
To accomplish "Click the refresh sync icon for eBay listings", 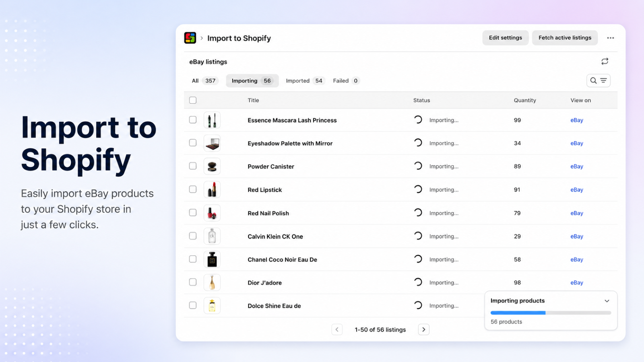I will coord(605,62).
